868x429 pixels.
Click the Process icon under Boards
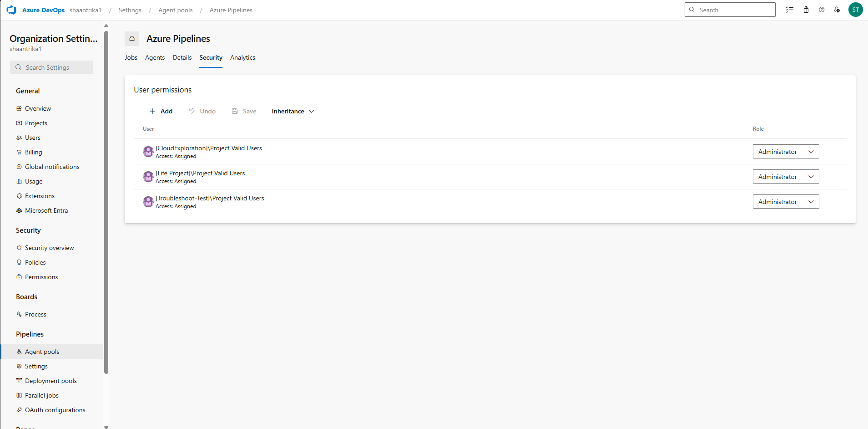click(x=19, y=314)
